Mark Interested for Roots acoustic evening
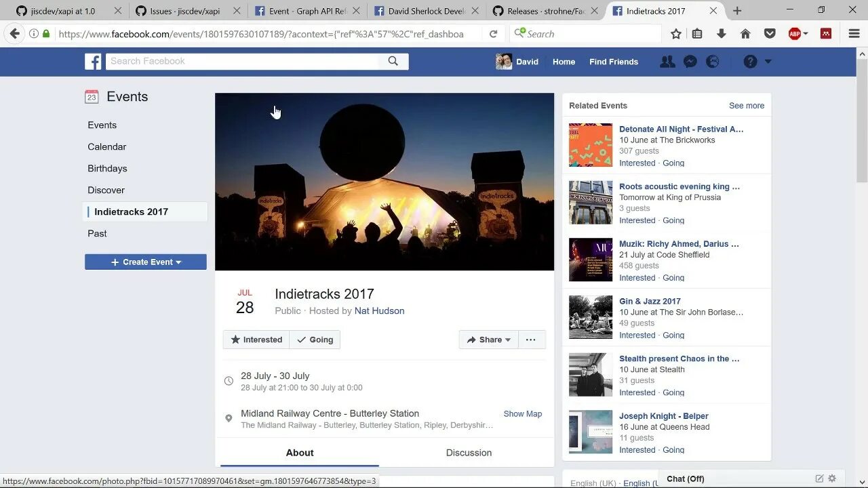The image size is (868, 488). (x=637, y=220)
